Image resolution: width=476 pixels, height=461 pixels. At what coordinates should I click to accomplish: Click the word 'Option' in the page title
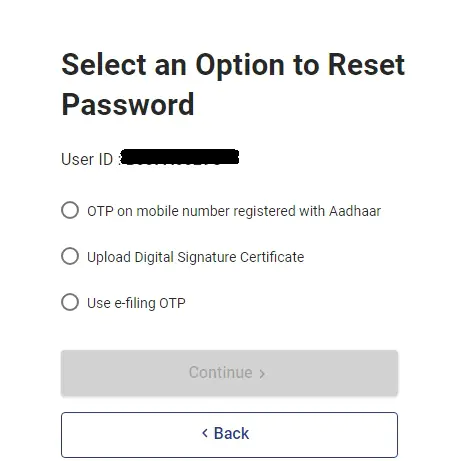point(239,66)
